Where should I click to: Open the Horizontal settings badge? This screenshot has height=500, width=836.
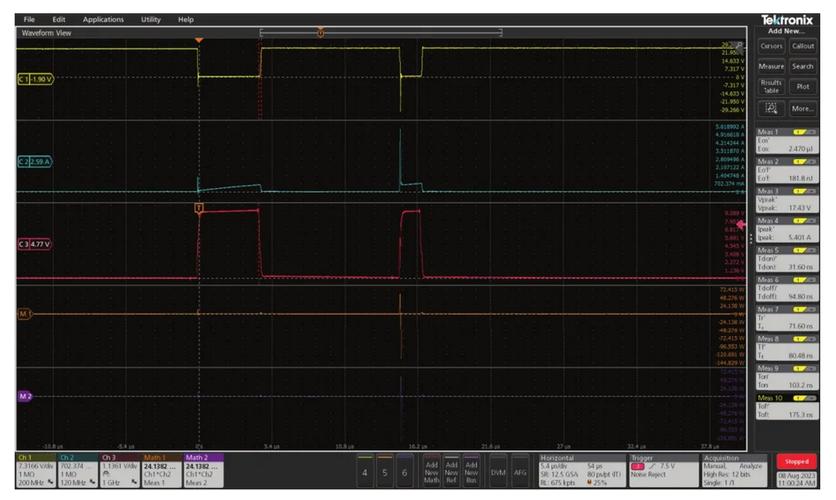coord(582,470)
